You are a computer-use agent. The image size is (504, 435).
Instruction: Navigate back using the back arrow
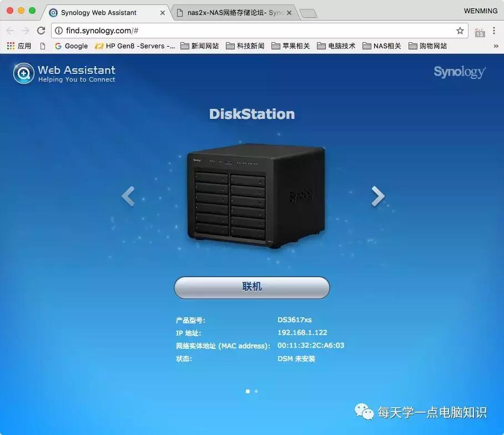[10, 31]
